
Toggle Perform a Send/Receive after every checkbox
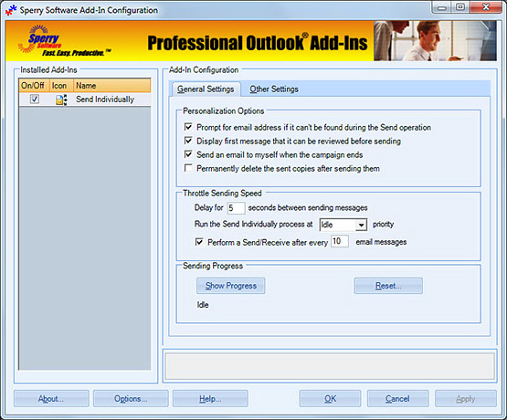click(x=199, y=242)
